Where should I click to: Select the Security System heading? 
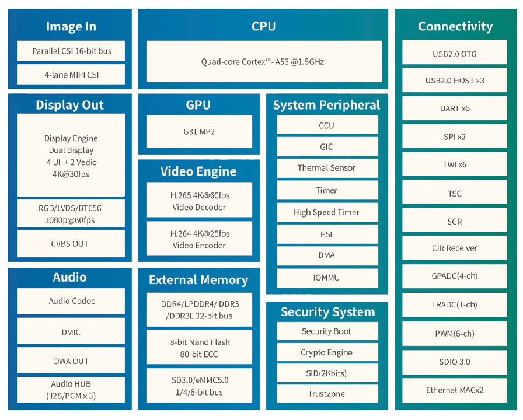(x=327, y=312)
